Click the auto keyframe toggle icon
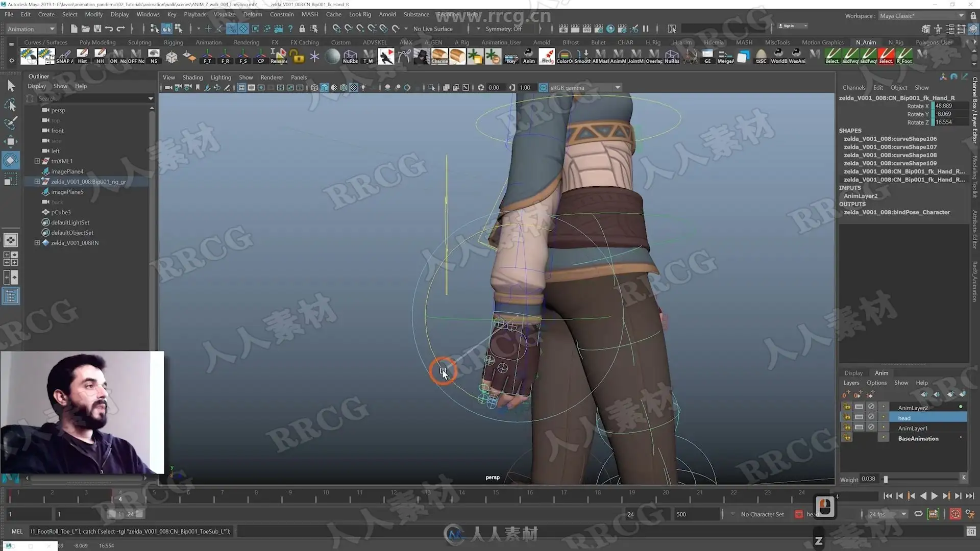980x551 pixels. [x=955, y=514]
